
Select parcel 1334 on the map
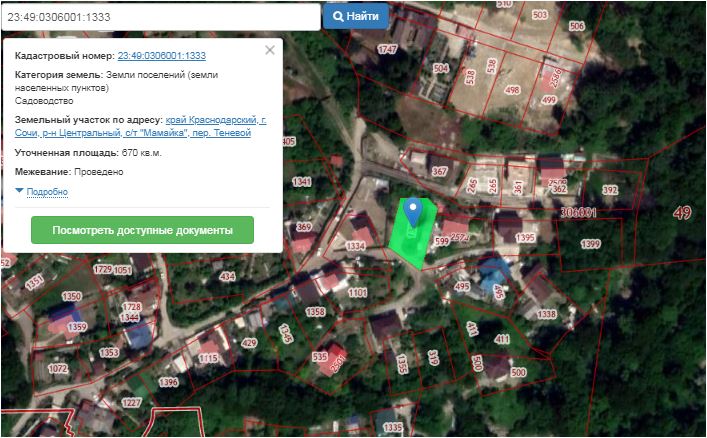tap(355, 246)
